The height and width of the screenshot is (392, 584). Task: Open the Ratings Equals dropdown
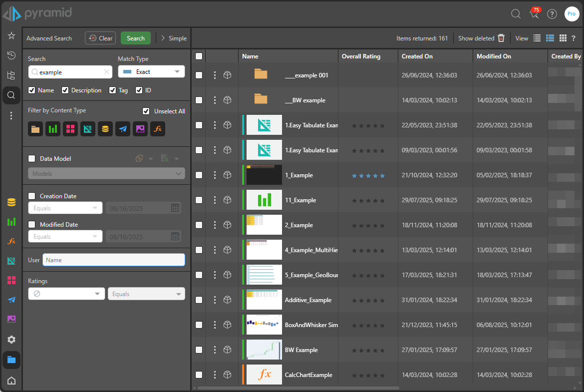coord(146,294)
